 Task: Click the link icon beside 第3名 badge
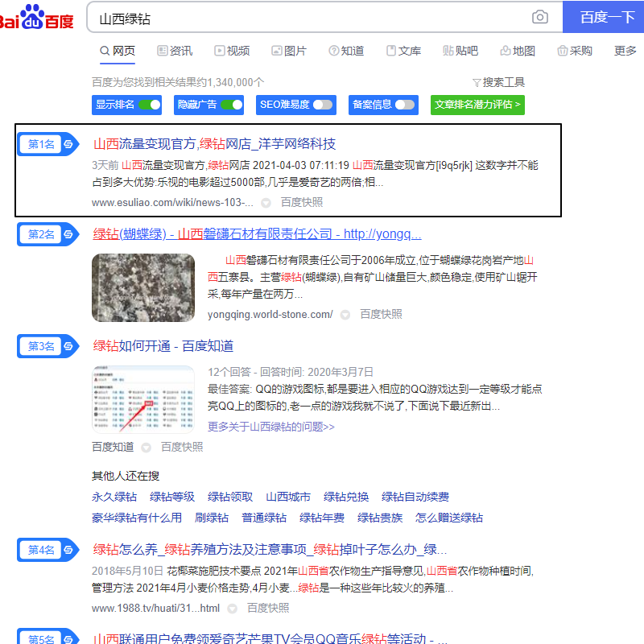tap(68, 346)
